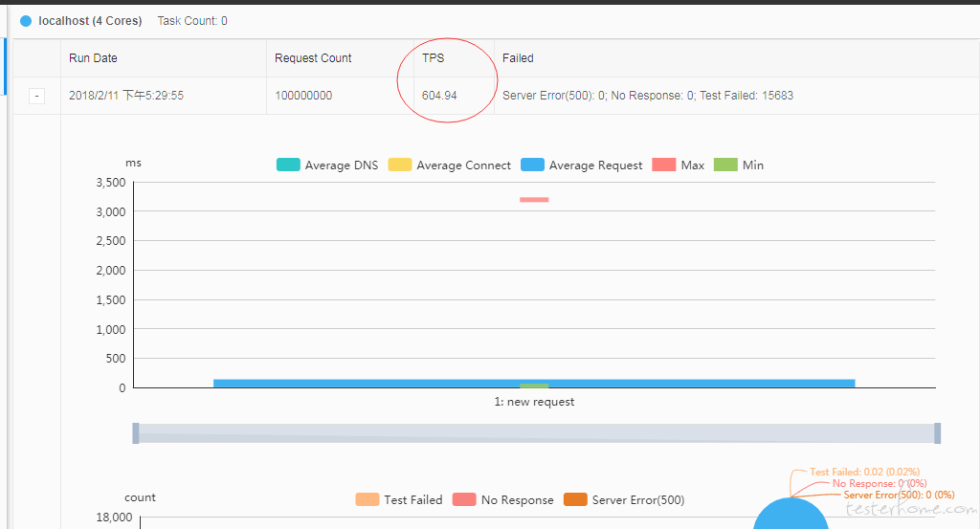Click the green Min bar in chart
This screenshot has width=980, height=529.
[534, 386]
